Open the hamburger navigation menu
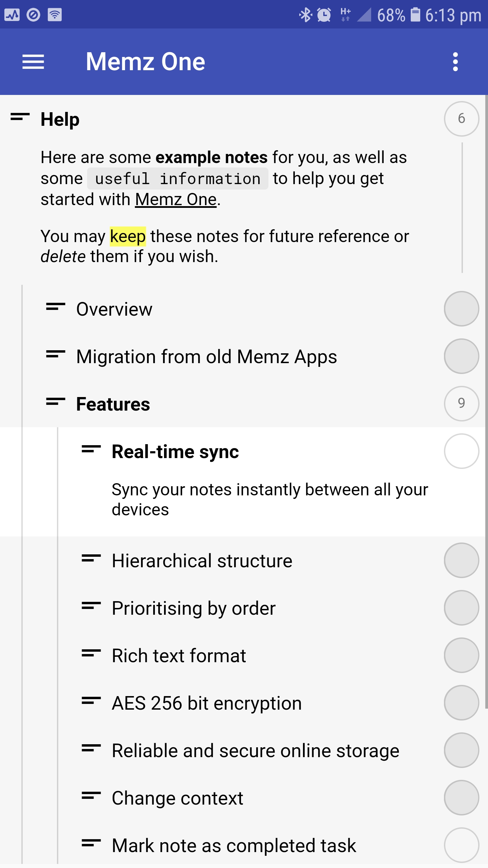 (33, 62)
